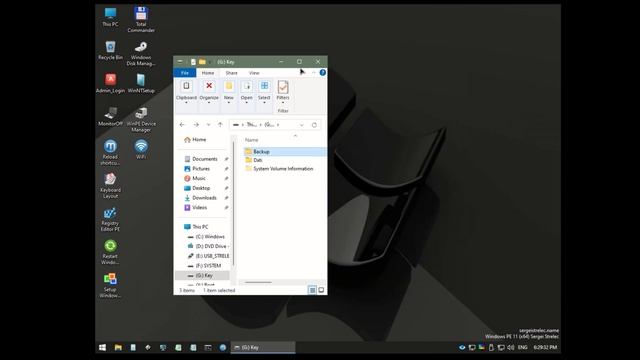Select the Reload shortcuts desktop icon
640x360 pixels.
(110, 153)
